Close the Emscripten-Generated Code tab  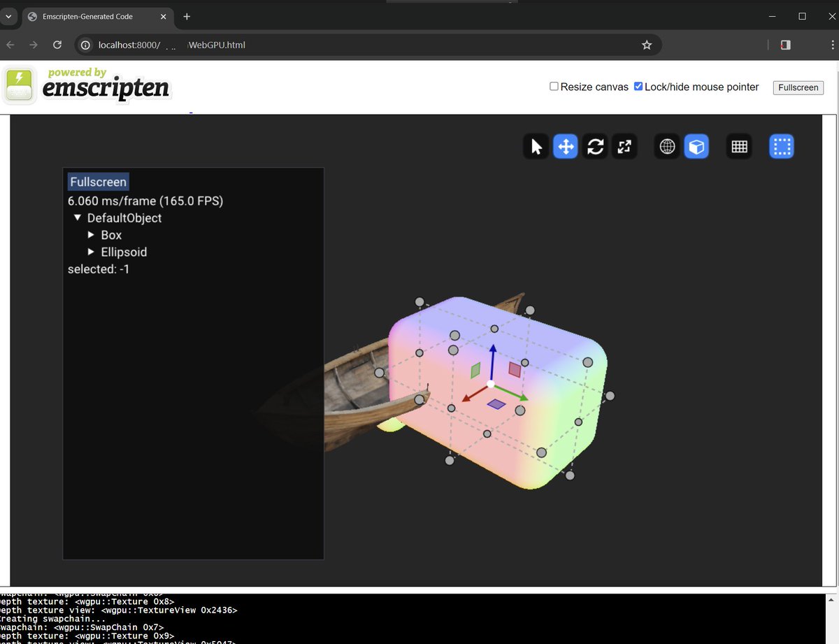coord(165,16)
